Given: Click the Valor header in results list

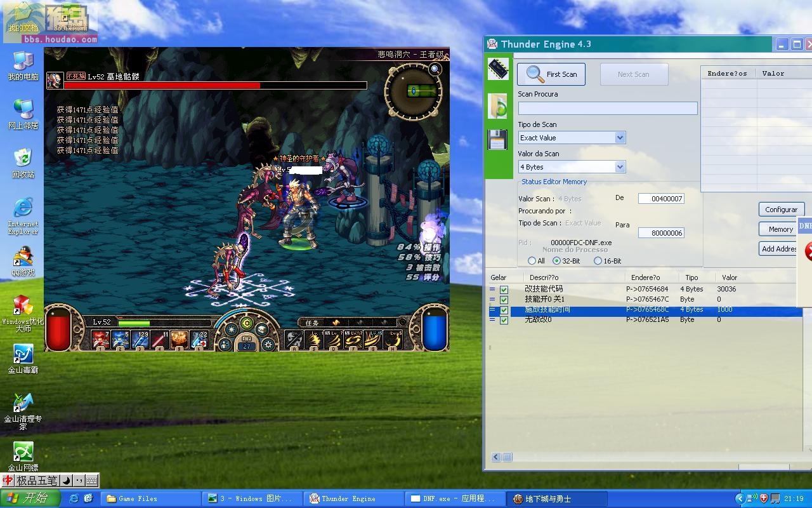Looking at the screenshot, I should (x=773, y=74).
